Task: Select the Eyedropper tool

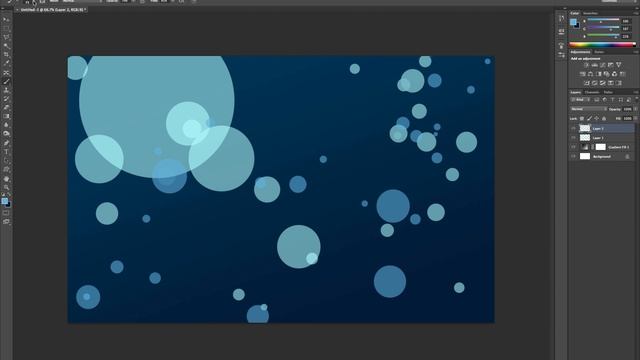Action: click(6, 64)
